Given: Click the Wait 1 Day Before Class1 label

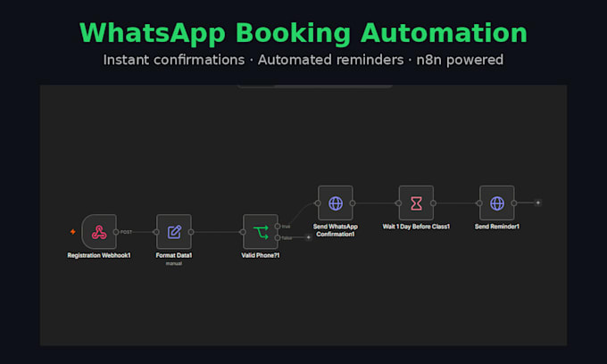Looking at the screenshot, I should (416, 227).
